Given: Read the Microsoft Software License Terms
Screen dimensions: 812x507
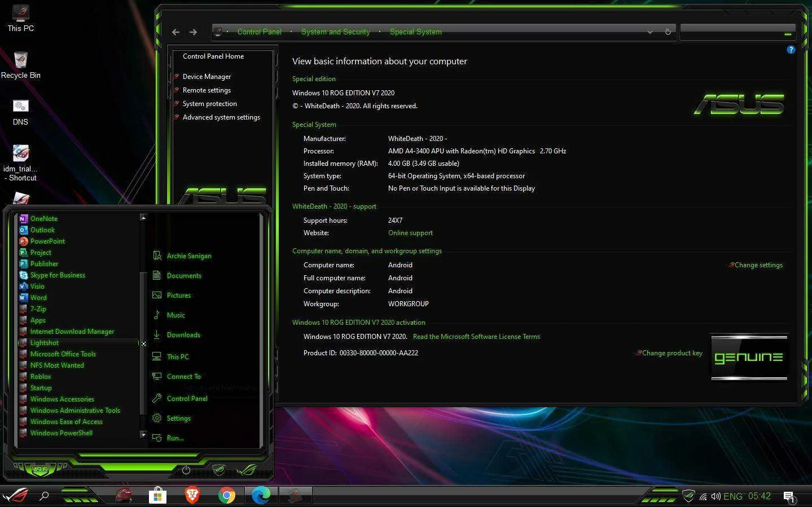Looking at the screenshot, I should pyautogui.click(x=476, y=337).
